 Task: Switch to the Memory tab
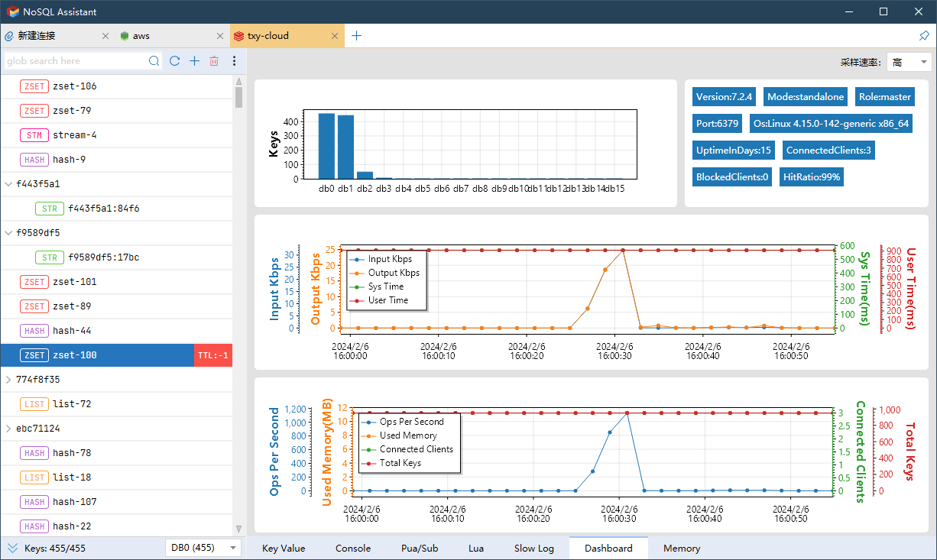(x=681, y=548)
